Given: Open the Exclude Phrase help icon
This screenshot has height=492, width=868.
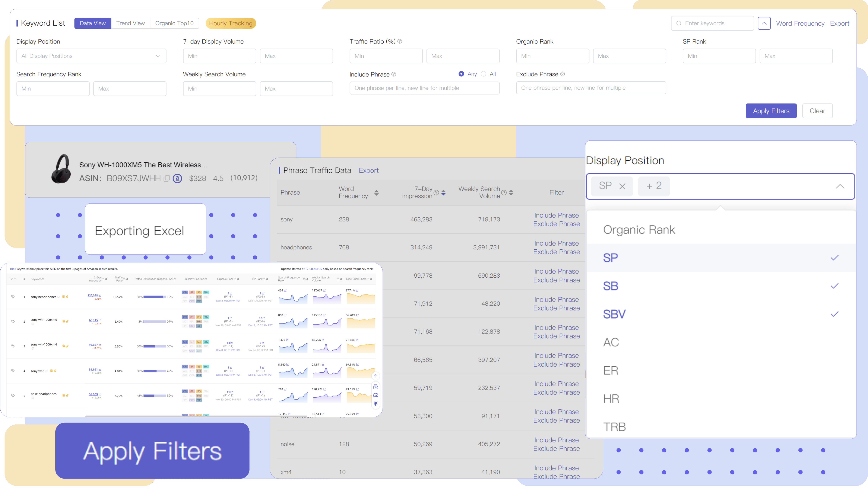Looking at the screenshot, I should (562, 74).
